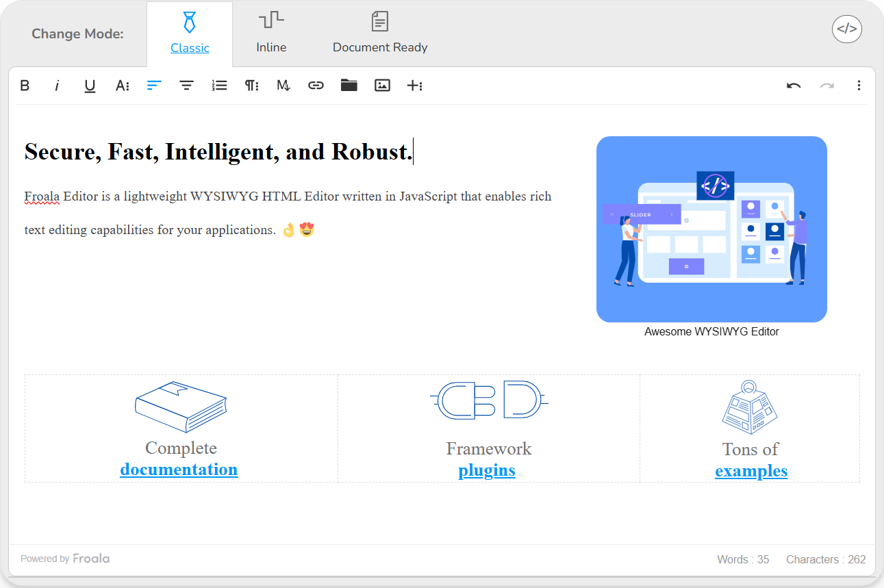Screen dimensions: 884x588
Task: Toggle bold formatting
Action: pos(25,85)
